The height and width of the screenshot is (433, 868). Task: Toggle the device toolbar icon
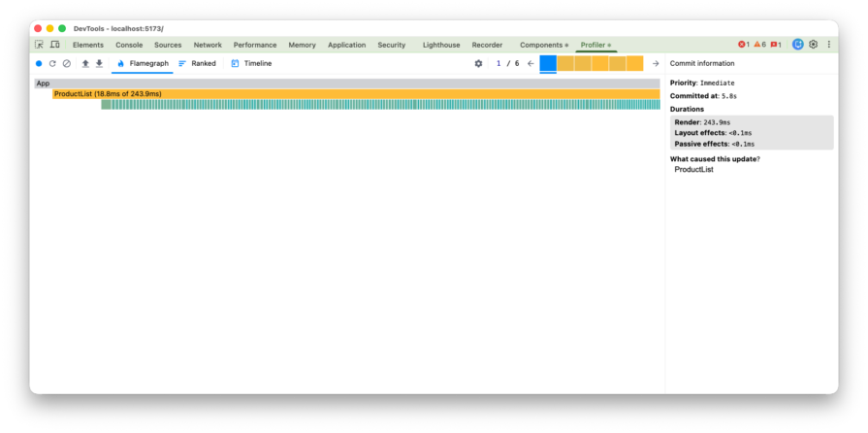pyautogui.click(x=55, y=45)
